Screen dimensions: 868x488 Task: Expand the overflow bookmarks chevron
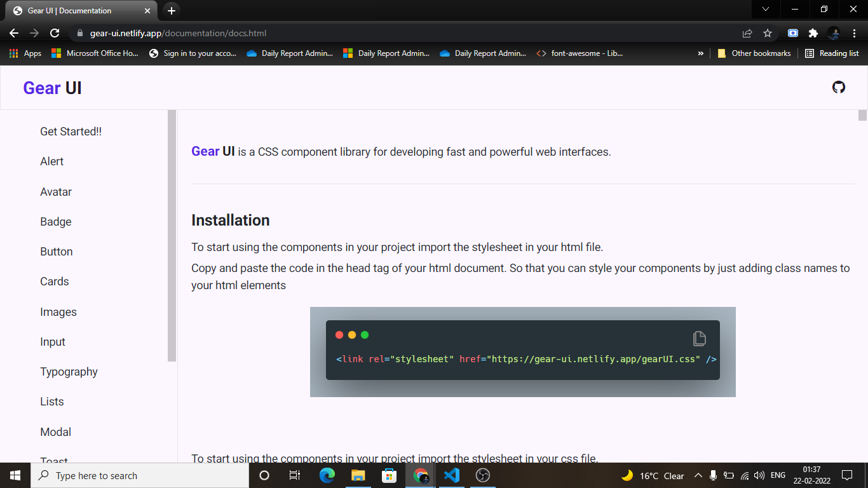701,53
